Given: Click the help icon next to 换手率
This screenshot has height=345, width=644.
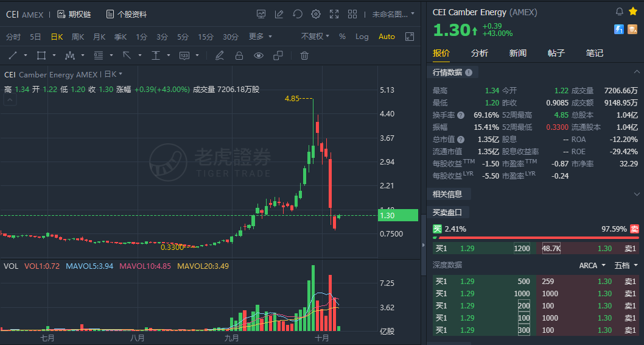Looking at the screenshot, I should tap(461, 115).
